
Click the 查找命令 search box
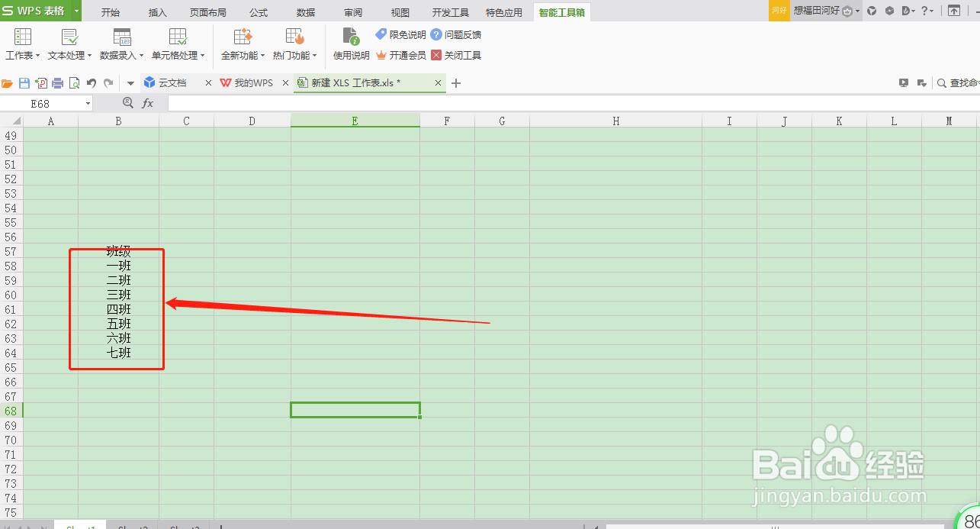[959, 83]
